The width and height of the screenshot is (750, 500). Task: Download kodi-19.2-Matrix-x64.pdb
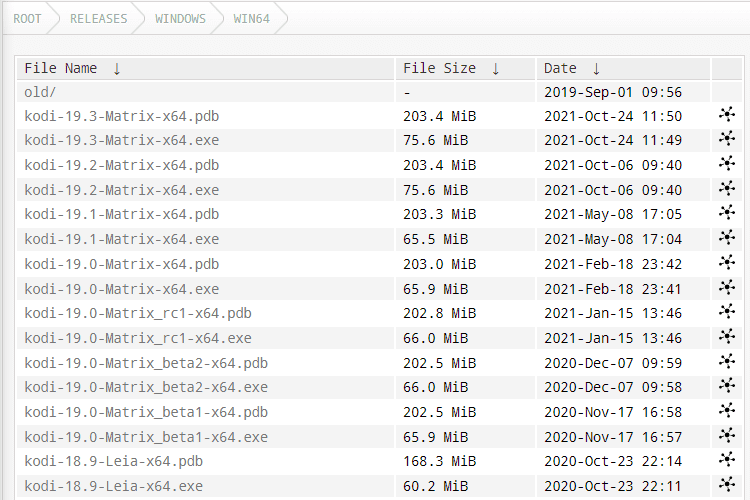pos(121,165)
